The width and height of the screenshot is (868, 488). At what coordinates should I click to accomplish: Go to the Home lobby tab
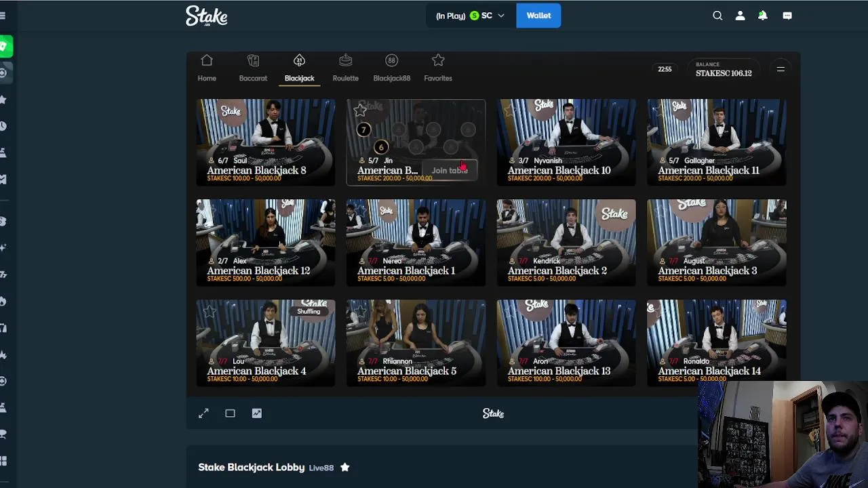(x=207, y=68)
